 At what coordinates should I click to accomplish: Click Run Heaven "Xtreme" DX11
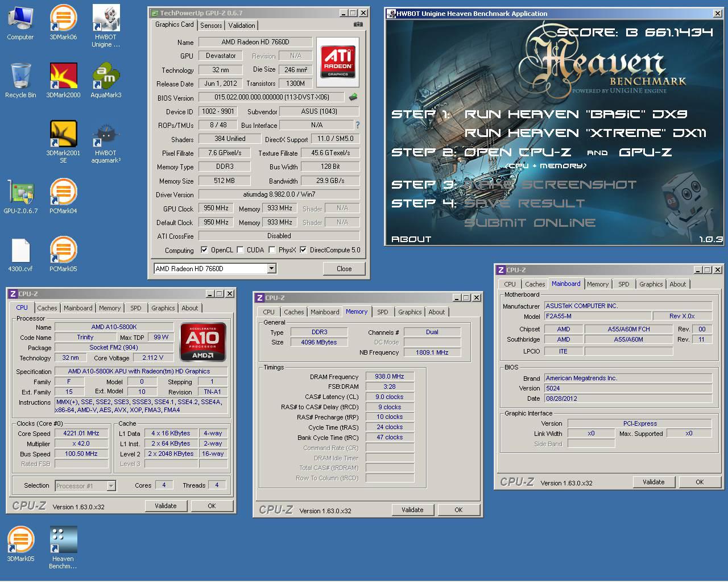point(585,133)
